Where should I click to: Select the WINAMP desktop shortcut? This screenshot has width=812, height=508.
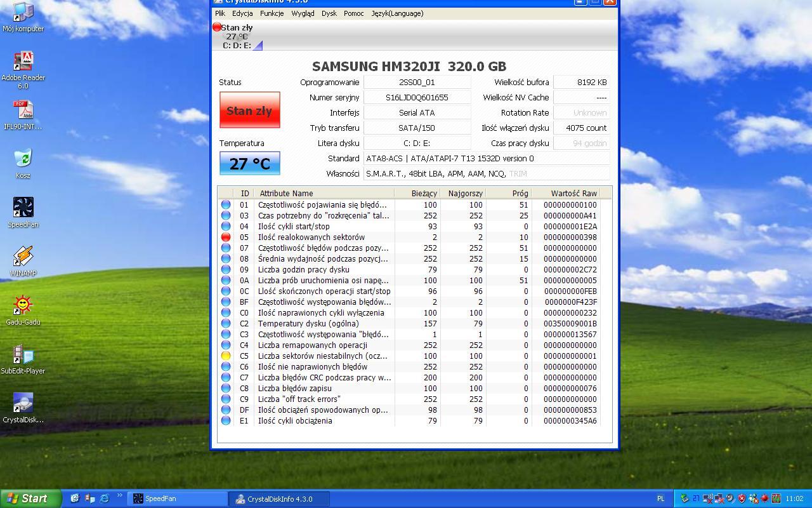[23, 261]
